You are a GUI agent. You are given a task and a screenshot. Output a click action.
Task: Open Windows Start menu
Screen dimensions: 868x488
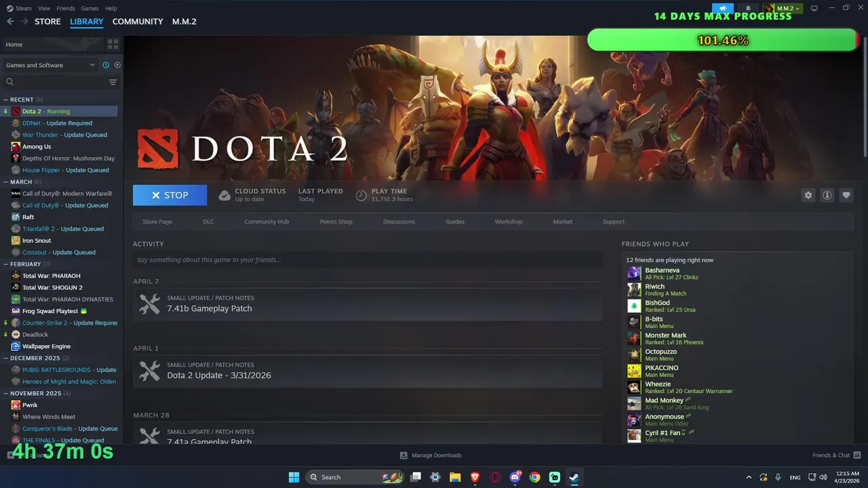[294, 477]
